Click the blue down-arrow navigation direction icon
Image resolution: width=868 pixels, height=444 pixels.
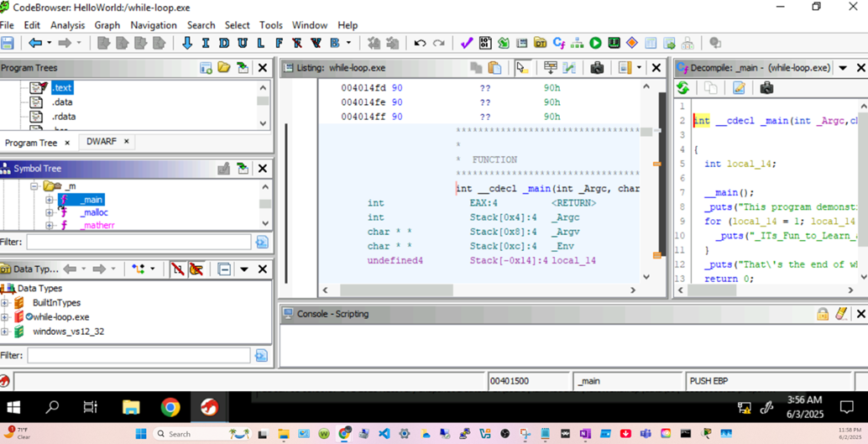[x=187, y=43]
